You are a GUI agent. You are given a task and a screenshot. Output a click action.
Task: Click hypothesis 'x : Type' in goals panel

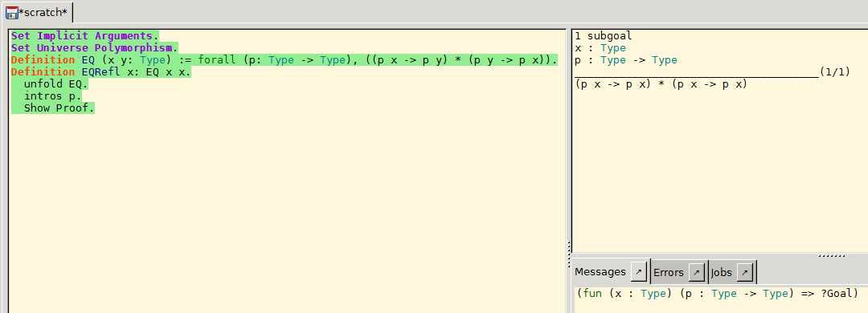(600, 48)
